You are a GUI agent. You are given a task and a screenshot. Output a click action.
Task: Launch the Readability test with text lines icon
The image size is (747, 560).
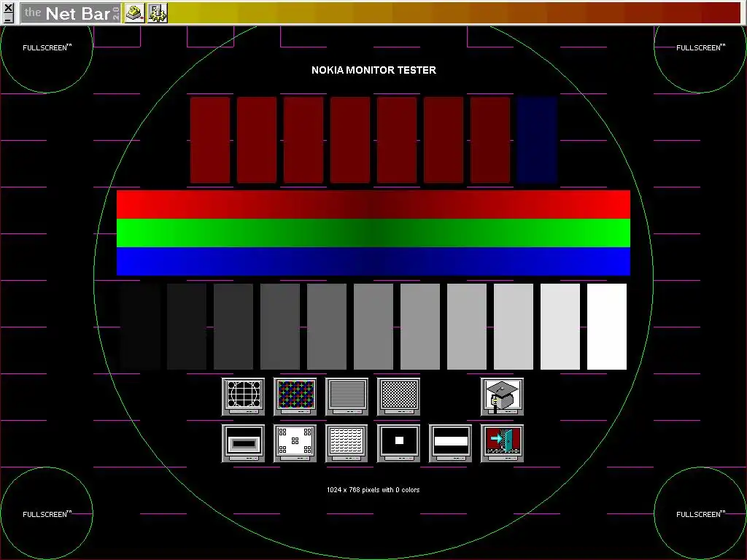pos(347,443)
